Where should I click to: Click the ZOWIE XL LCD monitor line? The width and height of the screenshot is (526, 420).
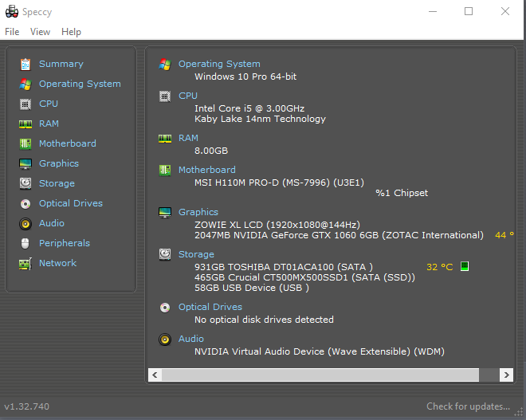[277, 225]
